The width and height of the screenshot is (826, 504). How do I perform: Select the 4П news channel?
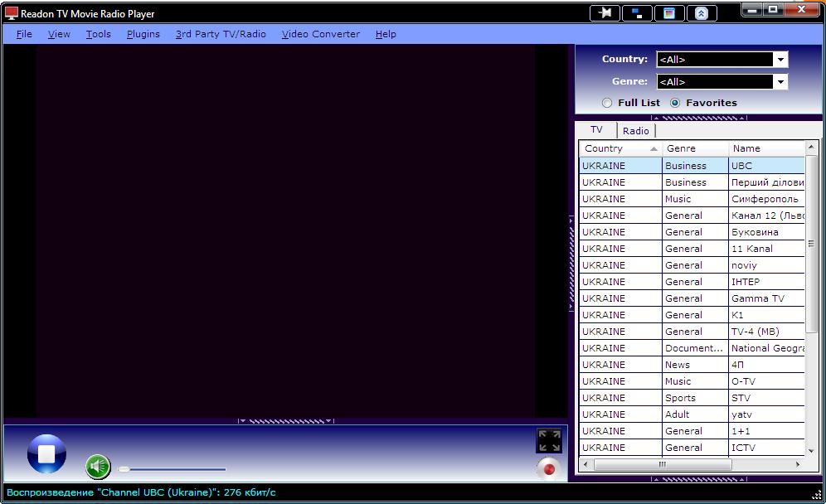pyautogui.click(x=692, y=365)
